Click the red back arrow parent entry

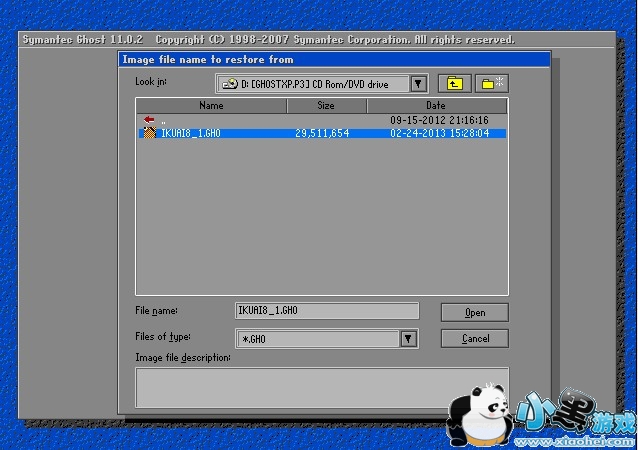coord(149,120)
